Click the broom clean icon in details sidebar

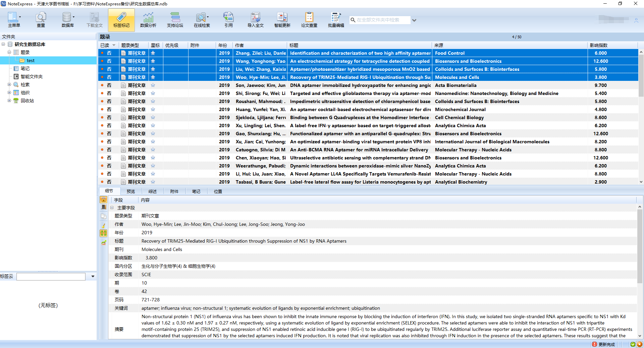104,225
